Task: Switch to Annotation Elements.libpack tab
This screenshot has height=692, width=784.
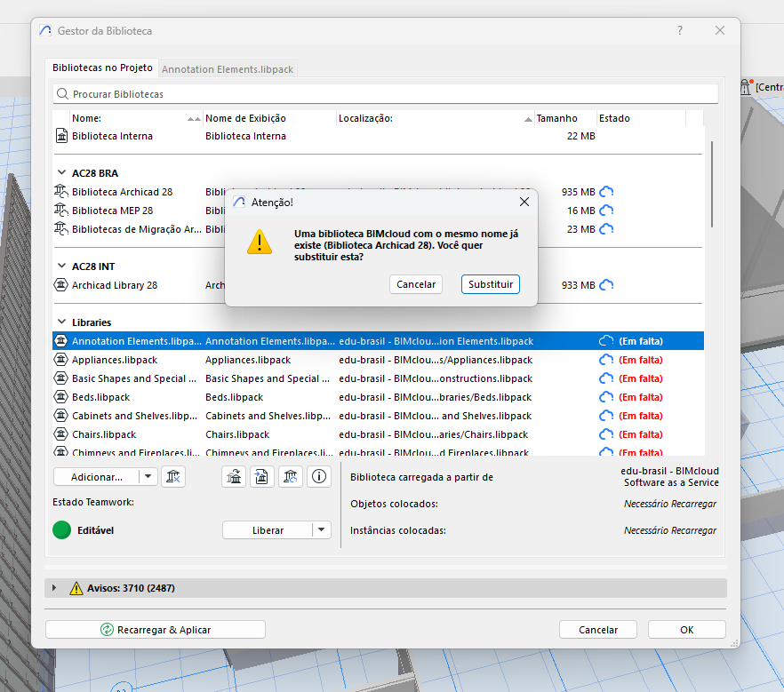Action: [x=228, y=69]
